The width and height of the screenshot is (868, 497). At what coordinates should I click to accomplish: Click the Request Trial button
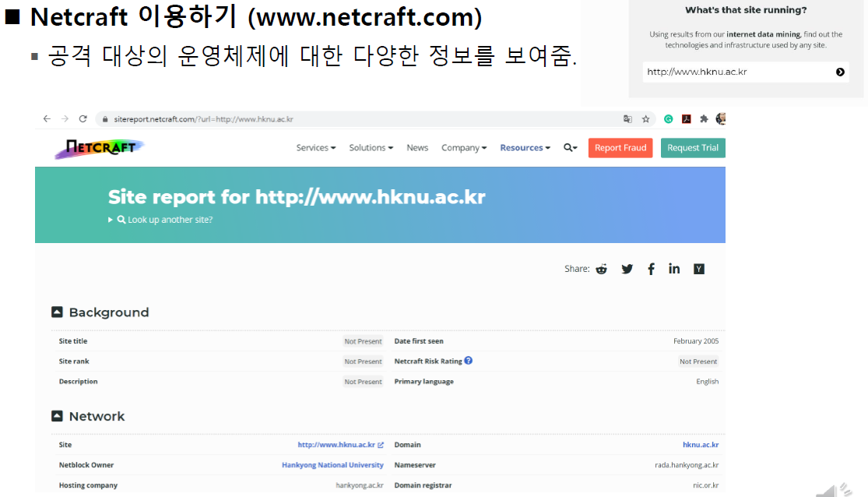[693, 148]
